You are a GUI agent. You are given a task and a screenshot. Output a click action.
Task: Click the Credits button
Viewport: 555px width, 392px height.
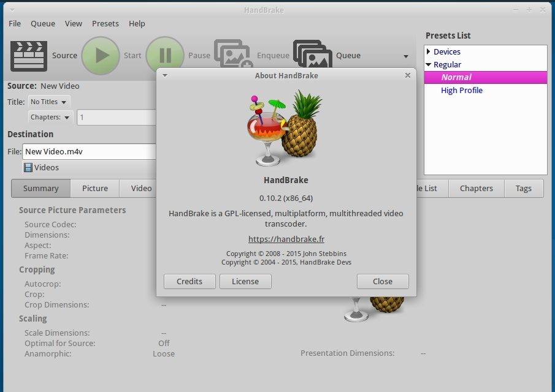189,281
